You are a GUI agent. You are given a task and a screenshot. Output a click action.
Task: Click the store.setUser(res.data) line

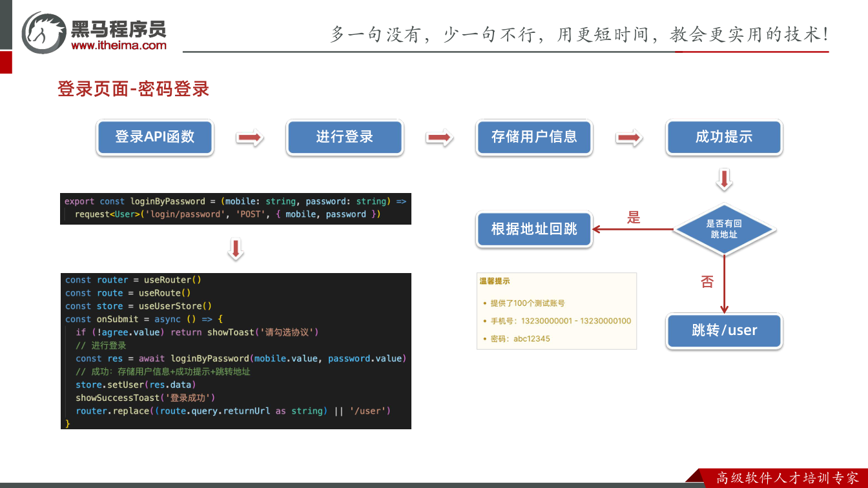point(136,385)
